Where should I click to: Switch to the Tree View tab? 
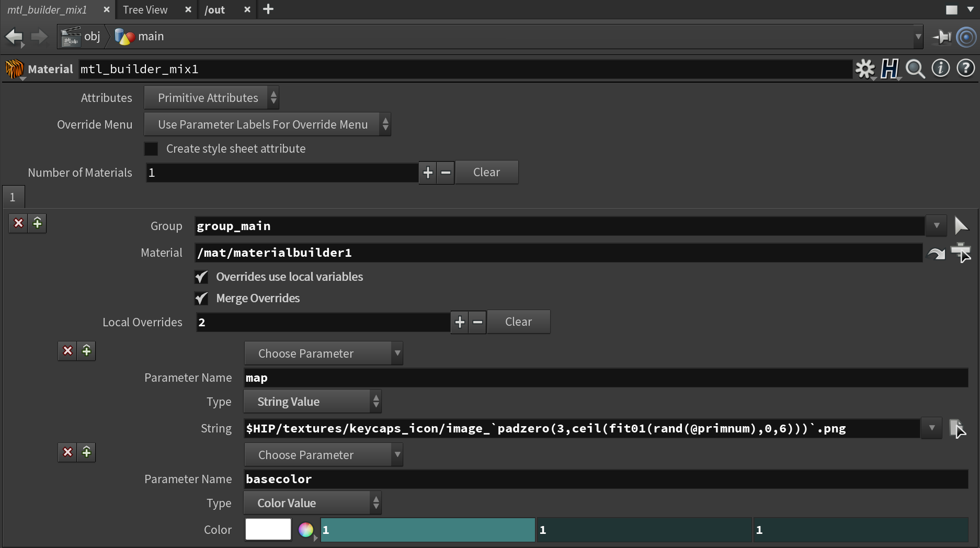145,10
